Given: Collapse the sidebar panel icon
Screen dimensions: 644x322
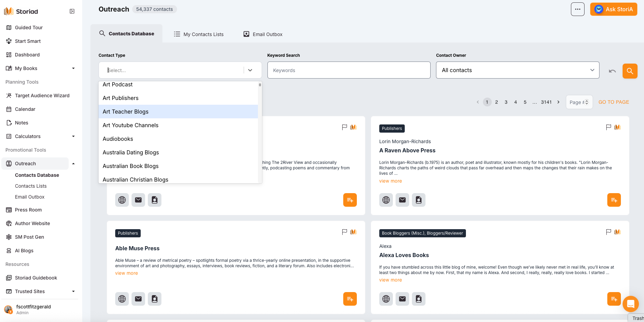Looking at the screenshot, I should click(x=72, y=11).
